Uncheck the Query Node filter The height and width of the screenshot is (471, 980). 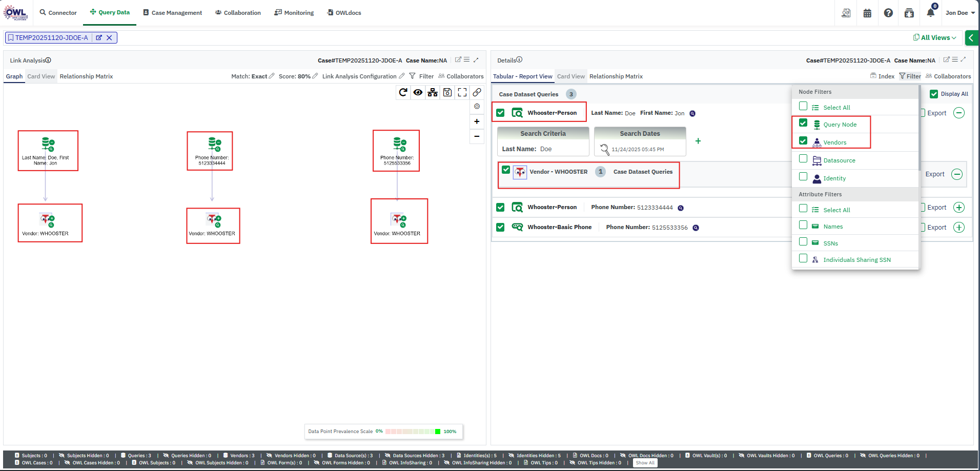pyautogui.click(x=803, y=124)
